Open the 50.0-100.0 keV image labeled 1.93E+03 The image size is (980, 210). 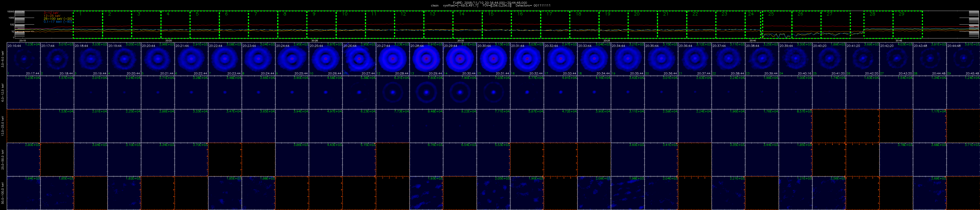[x=426, y=193]
